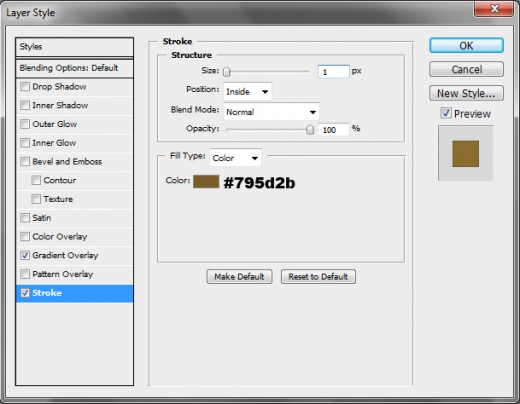Disable the Gradient Overlay checkbox
Screen dimensions: 520x404
(25, 255)
